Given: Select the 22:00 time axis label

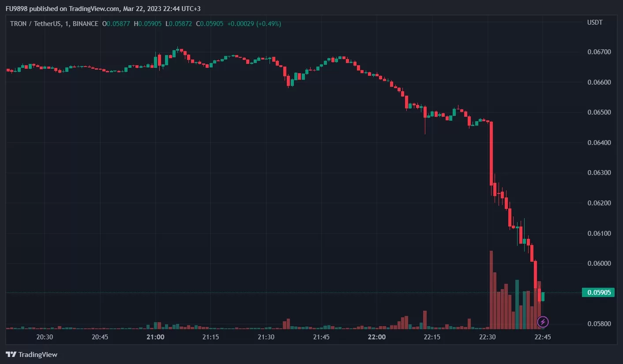Looking at the screenshot, I should point(376,337).
